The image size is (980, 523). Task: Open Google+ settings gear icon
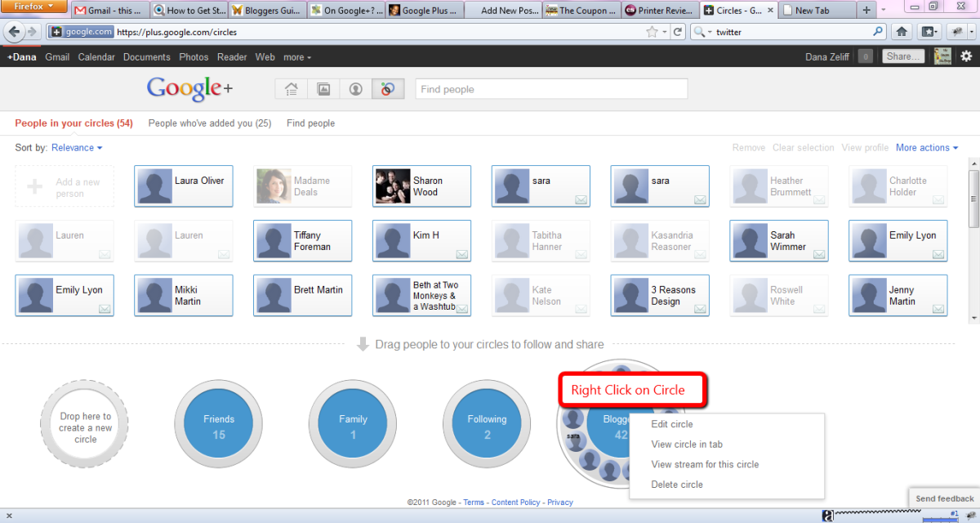click(x=966, y=56)
